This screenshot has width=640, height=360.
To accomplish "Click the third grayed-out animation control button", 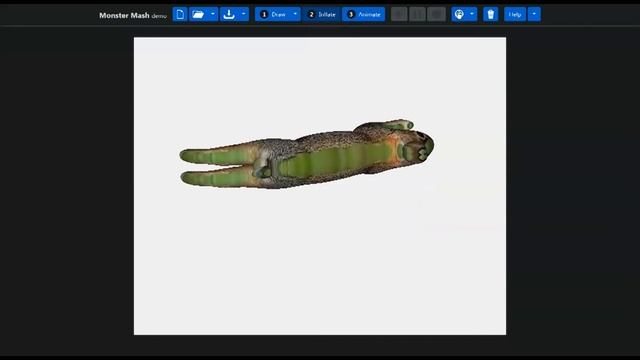I will (436, 14).
